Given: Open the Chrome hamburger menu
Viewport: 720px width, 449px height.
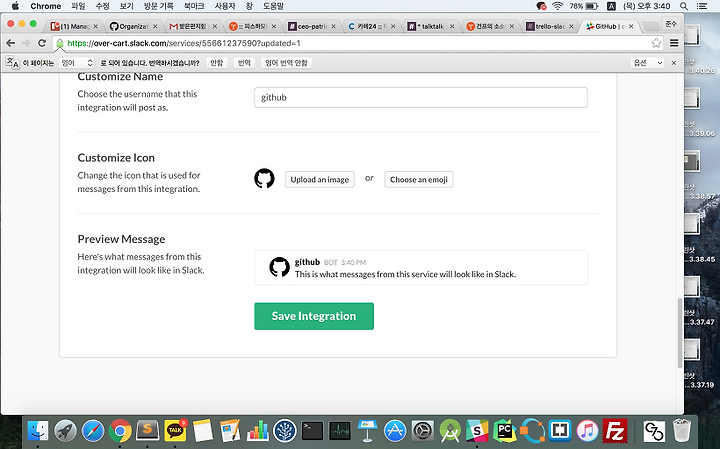Looking at the screenshot, I should point(674,43).
